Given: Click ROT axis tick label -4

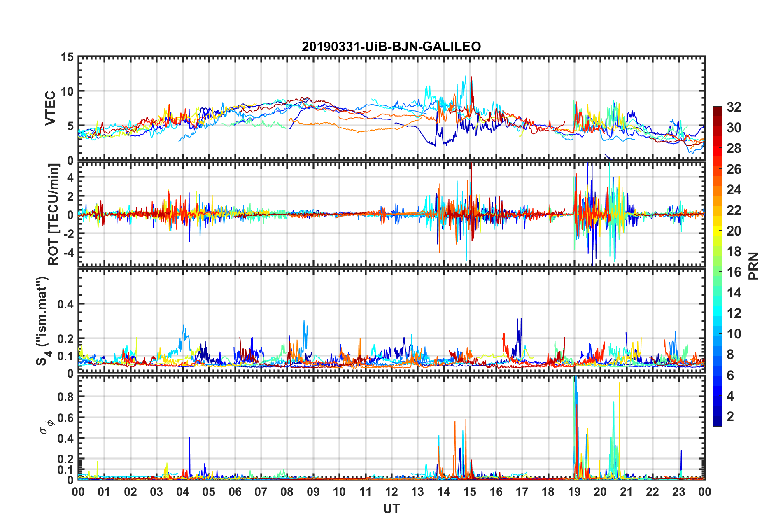Looking at the screenshot, I should (x=69, y=252).
